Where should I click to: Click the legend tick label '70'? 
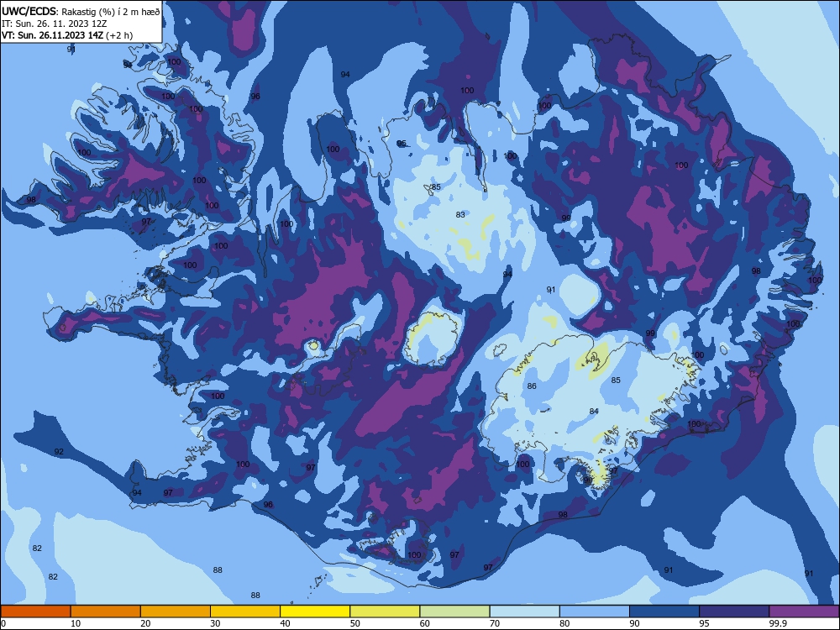coord(495,623)
